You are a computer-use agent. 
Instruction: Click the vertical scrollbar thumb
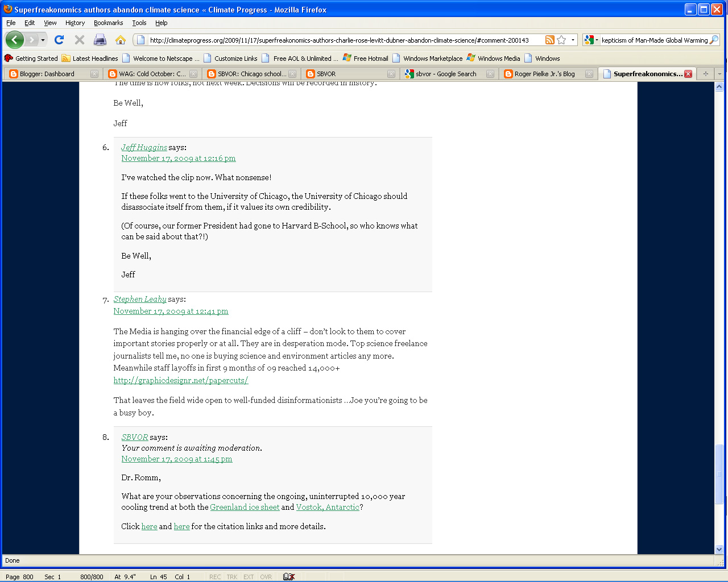coord(719,474)
